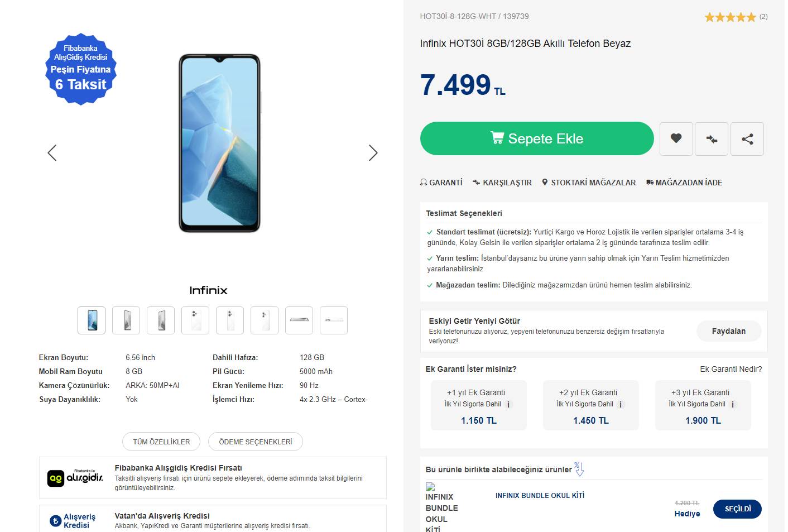Screen dimensions: 788x532
Task: Open info icon on +3 yıl Ek Garanti
Action: (x=733, y=405)
